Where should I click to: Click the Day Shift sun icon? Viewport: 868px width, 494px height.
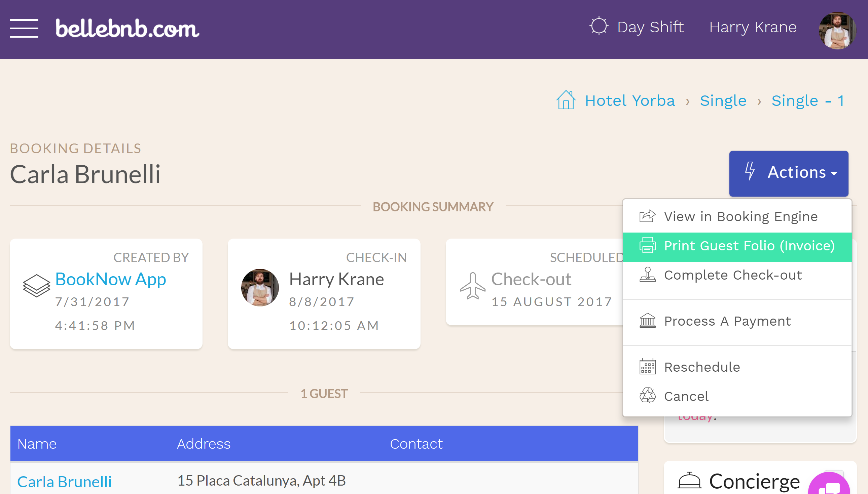coord(598,26)
